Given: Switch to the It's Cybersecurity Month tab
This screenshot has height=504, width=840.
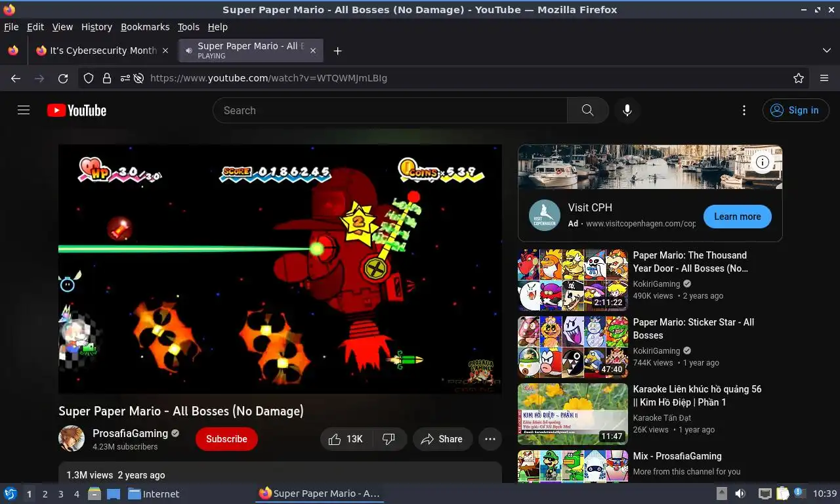Looking at the screenshot, I should [x=102, y=51].
